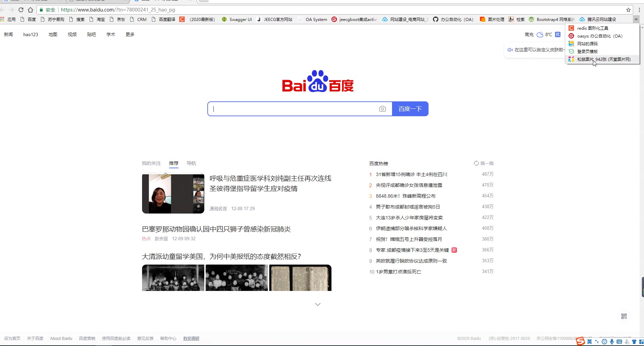Open hot item 8848.86米！珠峰新高程公布
Screen dimensions: 644x346
pyautogui.click(x=406, y=196)
